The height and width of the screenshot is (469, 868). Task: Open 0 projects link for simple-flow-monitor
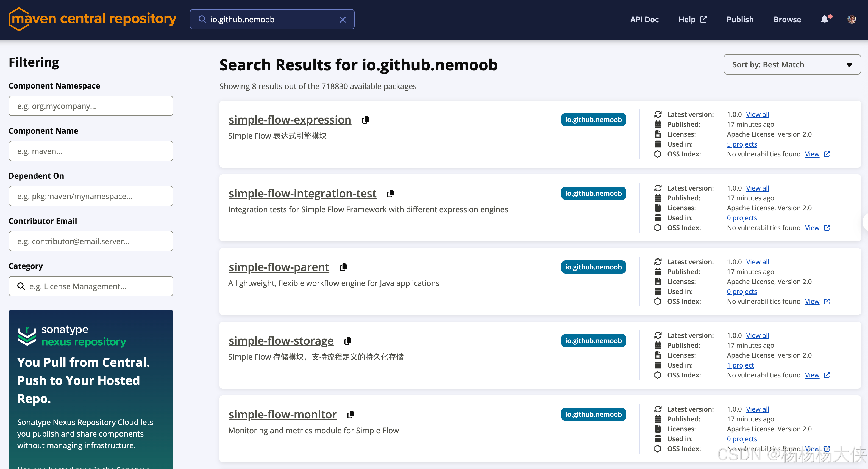point(742,439)
